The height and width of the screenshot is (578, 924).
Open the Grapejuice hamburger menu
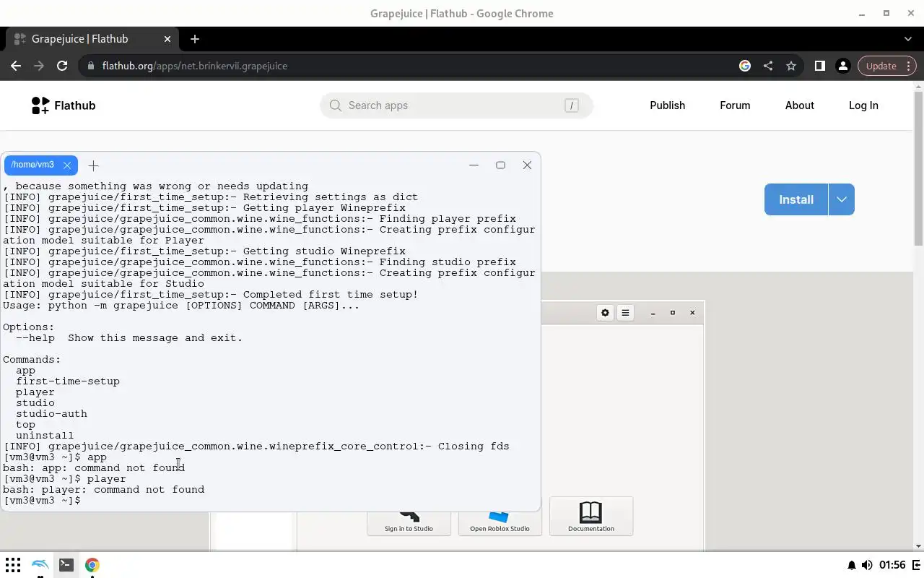coord(625,313)
